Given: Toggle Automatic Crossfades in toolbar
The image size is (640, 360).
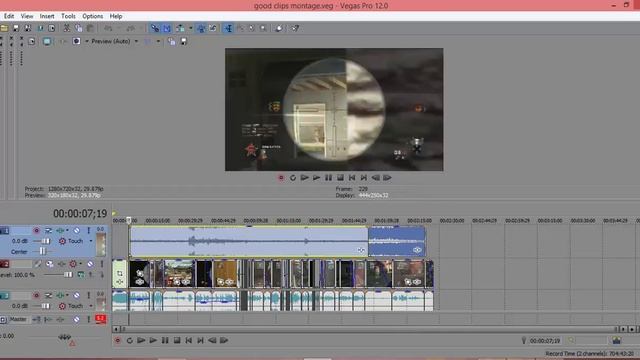Looking at the screenshot, I should pyautogui.click(x=167, y=28).
